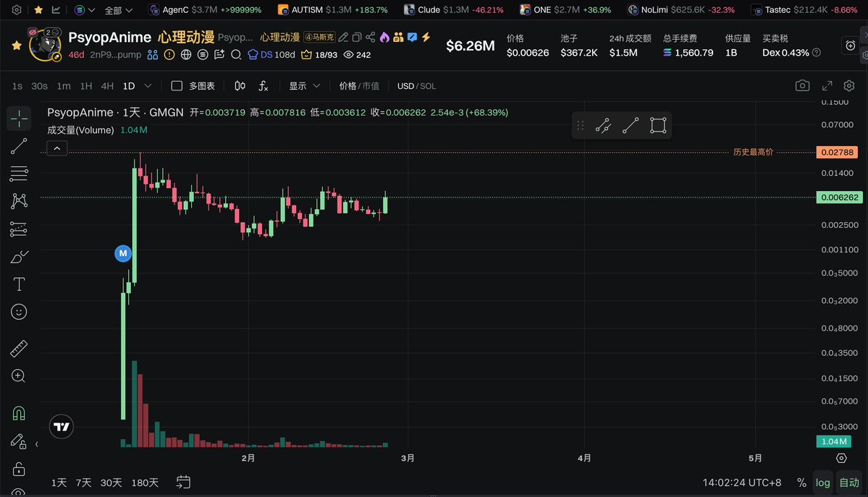Select the crosshair cursor tool
Viewport: 868px width, 497px height.
[x=19, y=119]
